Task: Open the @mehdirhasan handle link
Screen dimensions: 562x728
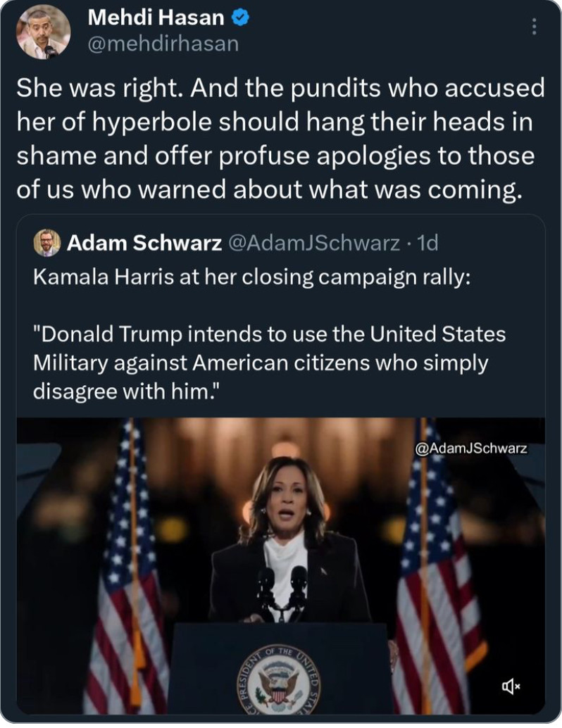Action: click(x=163, y=44)
